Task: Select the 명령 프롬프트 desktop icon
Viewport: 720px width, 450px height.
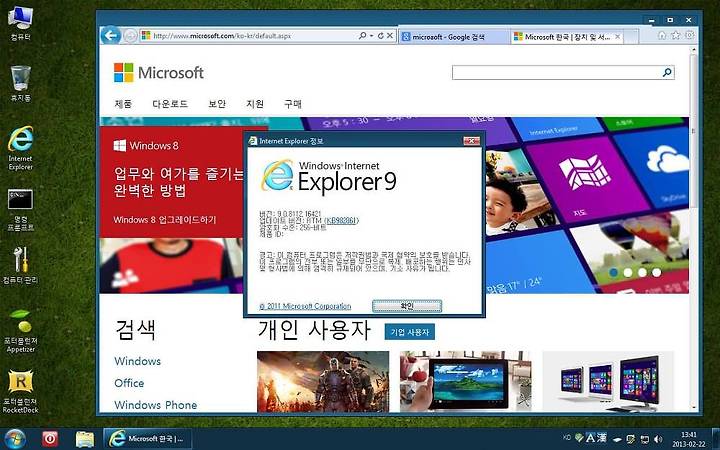Action: 21,209
